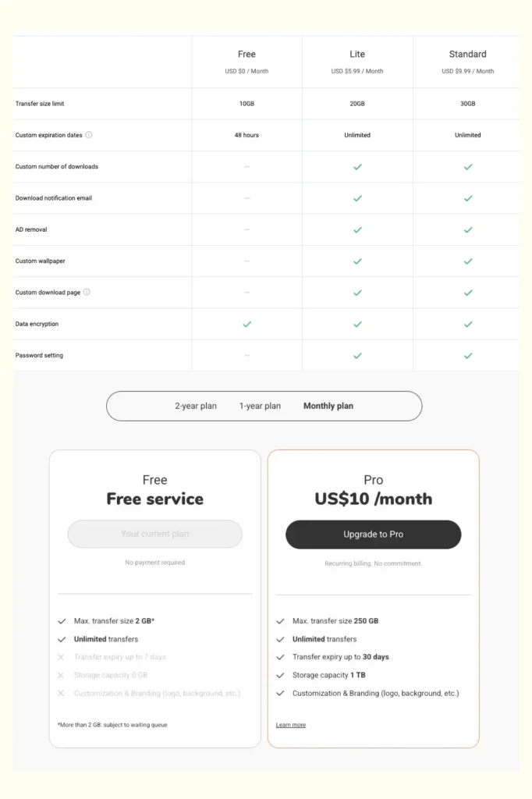Image resolution: width=532 pixels, height=799 pixels.
Task: Click the X icon beside Storage capacity 0 GB
Action: [x=62, y=675]
